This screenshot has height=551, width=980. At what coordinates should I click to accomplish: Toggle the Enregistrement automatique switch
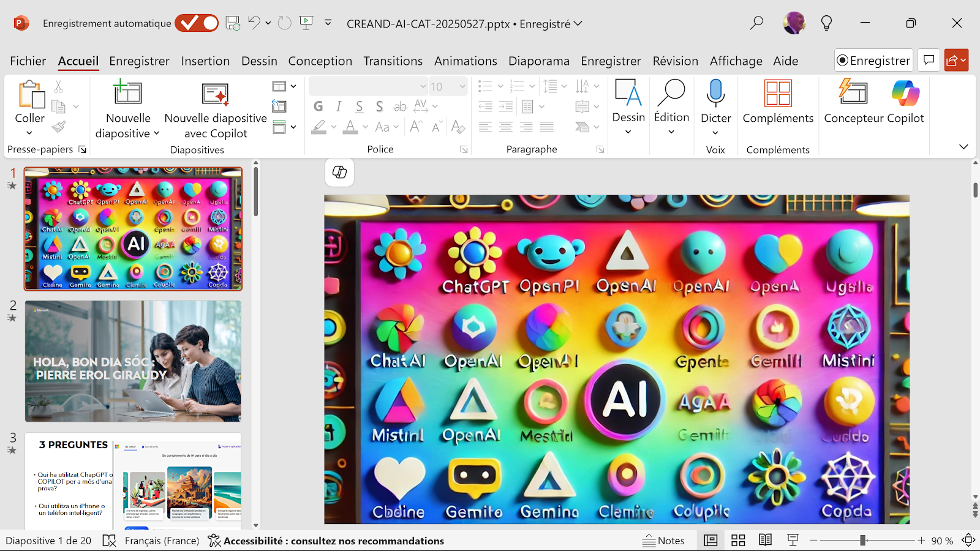[x=197, y=23]
